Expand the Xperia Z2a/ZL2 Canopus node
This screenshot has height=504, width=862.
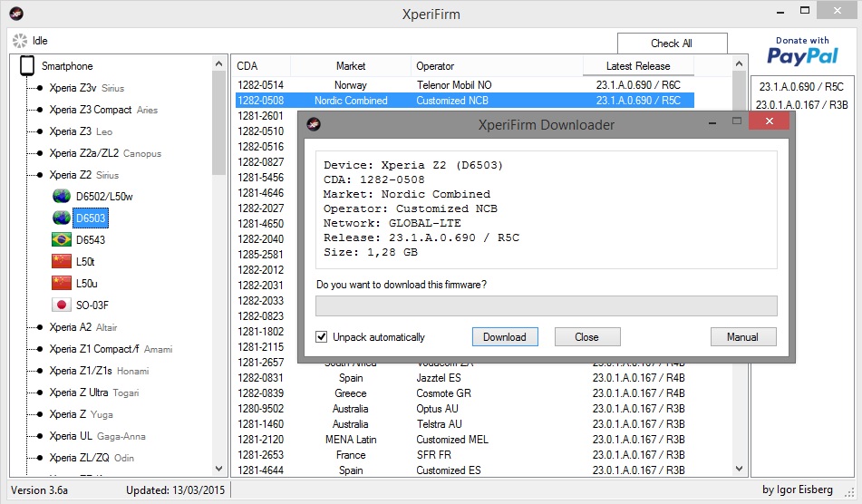[x=39, y=153]
